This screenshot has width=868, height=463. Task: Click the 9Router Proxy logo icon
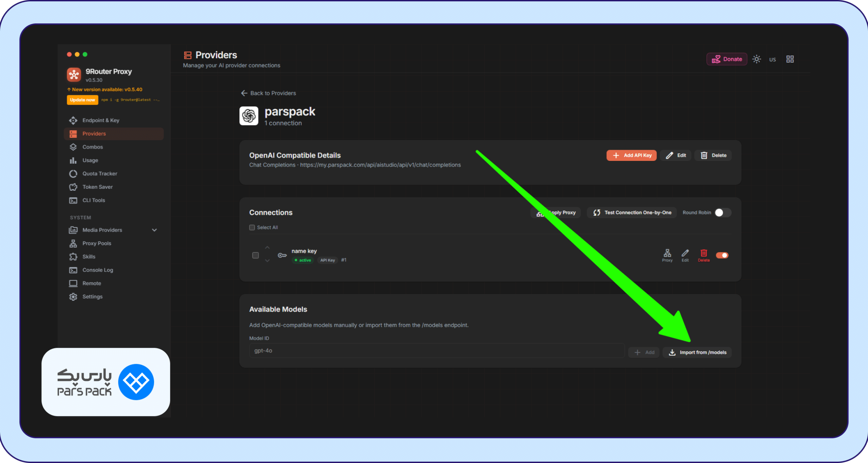74,75
